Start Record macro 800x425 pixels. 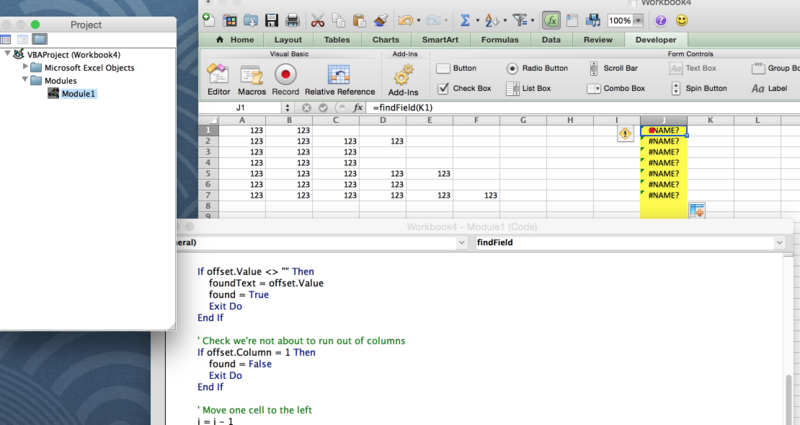click(285, 80)
